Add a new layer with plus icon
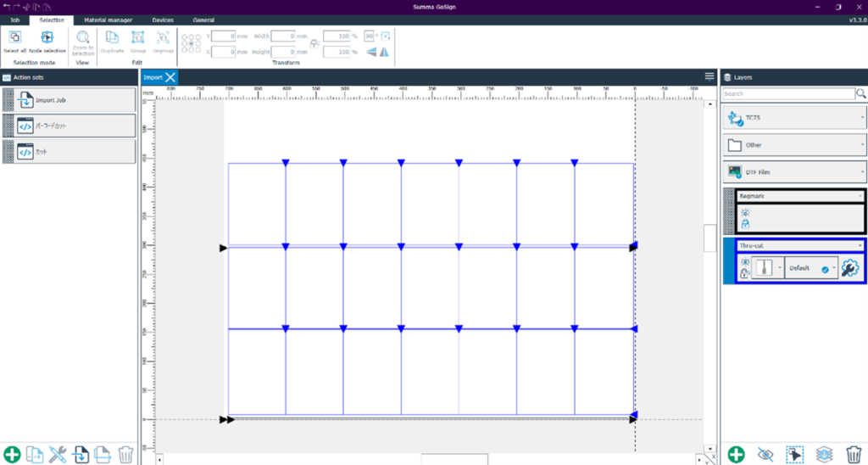 (x=736, y=455)
